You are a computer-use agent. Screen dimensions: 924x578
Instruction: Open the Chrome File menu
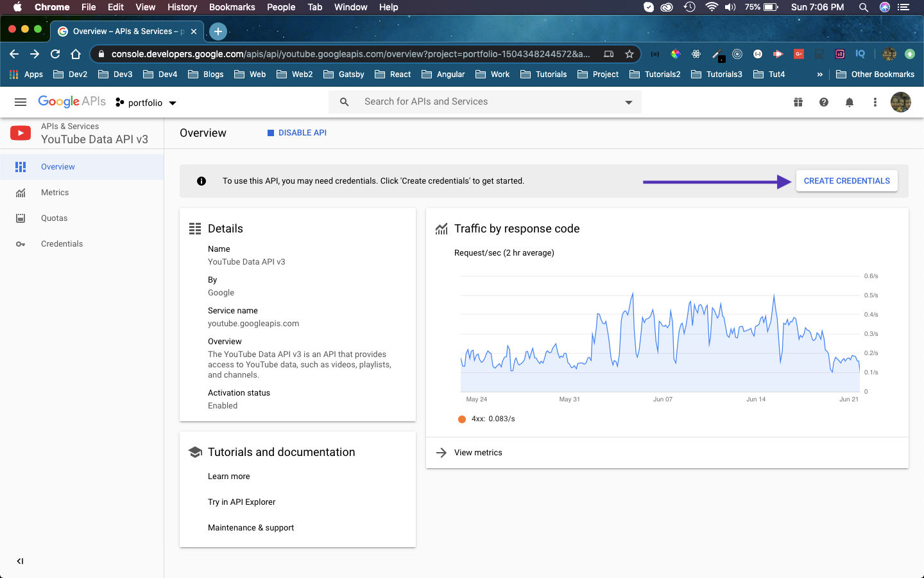[89, 7]
